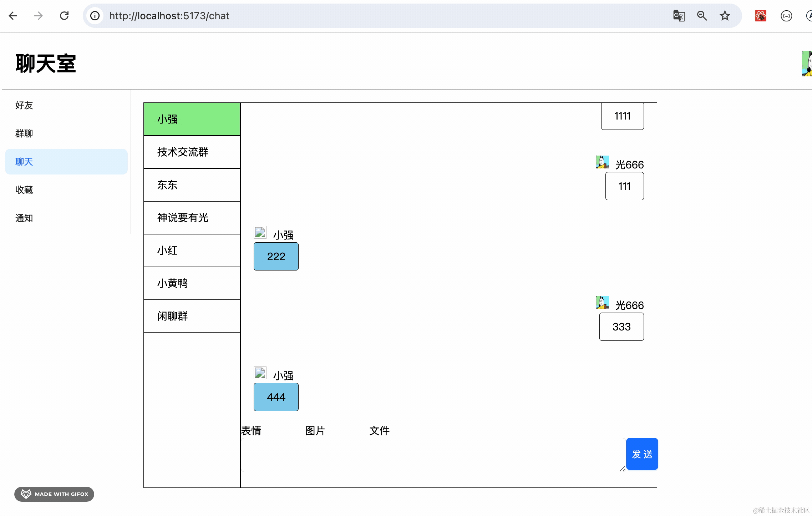Click the site info icon in address bar
The width and height of the screenshot is (812, 516).
(95, 16)
